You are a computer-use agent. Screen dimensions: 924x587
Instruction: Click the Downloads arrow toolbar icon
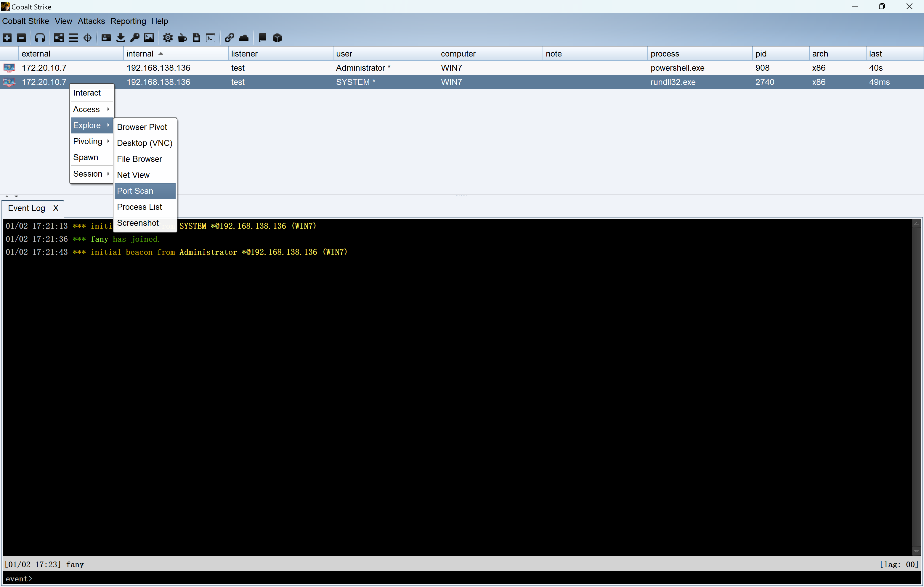pos(121,38)
